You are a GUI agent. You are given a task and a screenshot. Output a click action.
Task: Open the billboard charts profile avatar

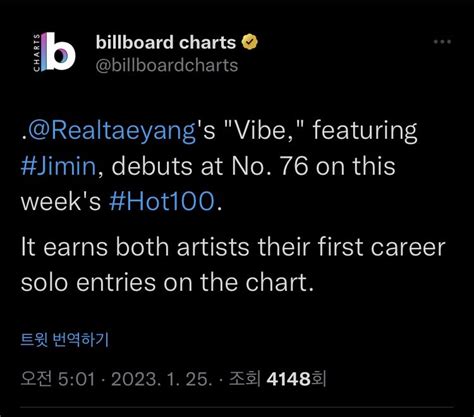point(54,52)
